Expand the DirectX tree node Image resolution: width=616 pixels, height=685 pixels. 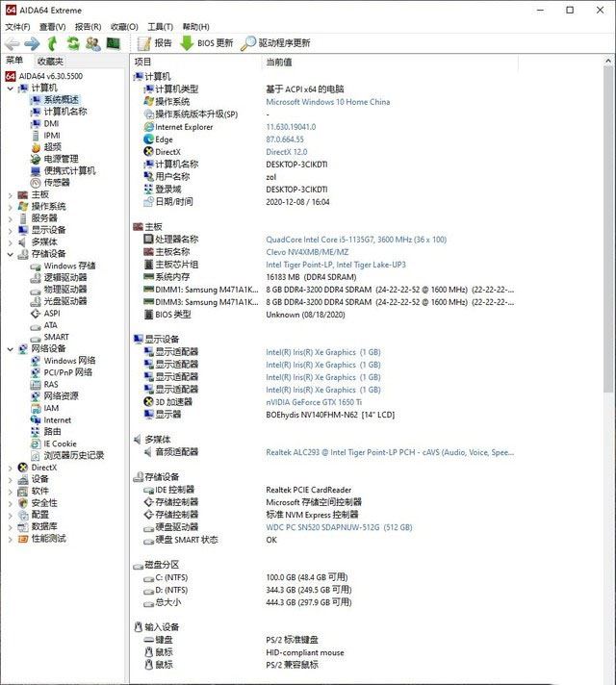[10, 468]
